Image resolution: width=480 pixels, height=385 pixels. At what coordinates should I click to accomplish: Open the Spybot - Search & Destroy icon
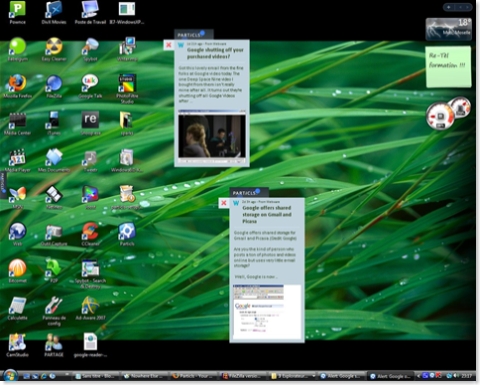click(x=90, y=273)
